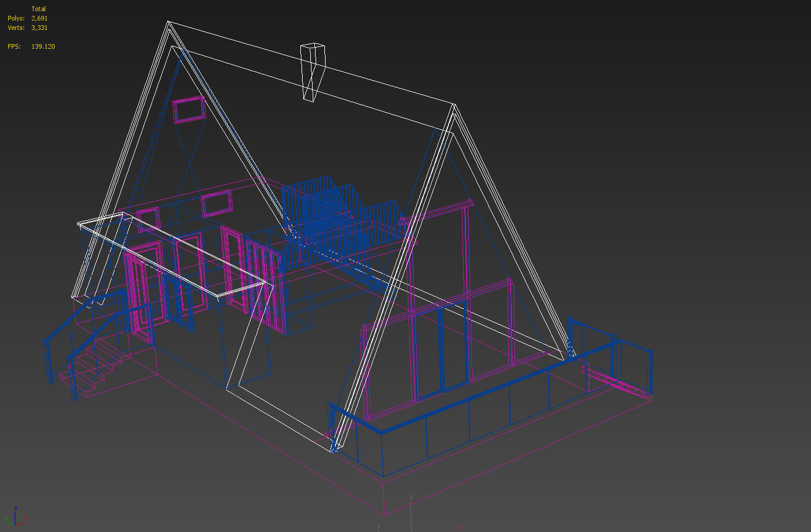Select the white chimney wireframe on roof

312,72
